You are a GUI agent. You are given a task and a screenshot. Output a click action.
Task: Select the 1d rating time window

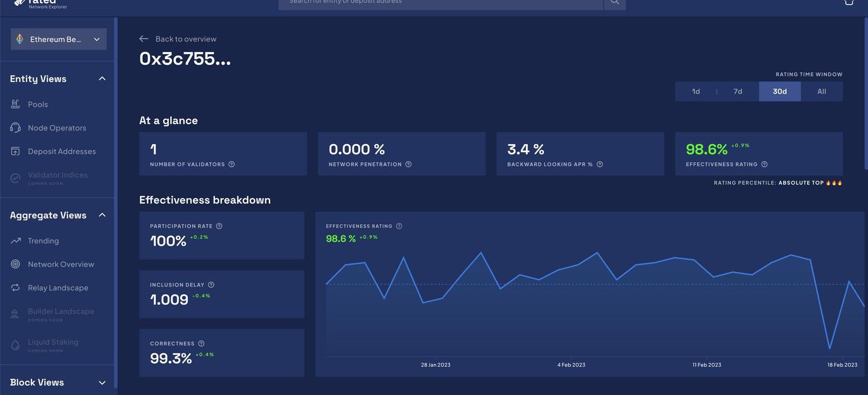click(x=696, y=92)
